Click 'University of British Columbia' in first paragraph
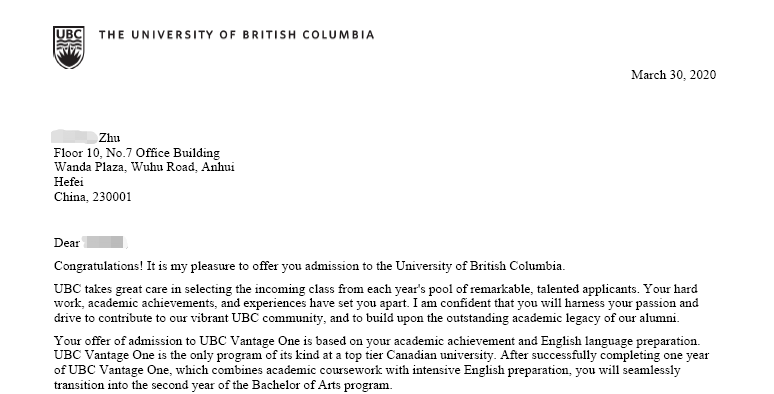 click(x=479, y=266)
